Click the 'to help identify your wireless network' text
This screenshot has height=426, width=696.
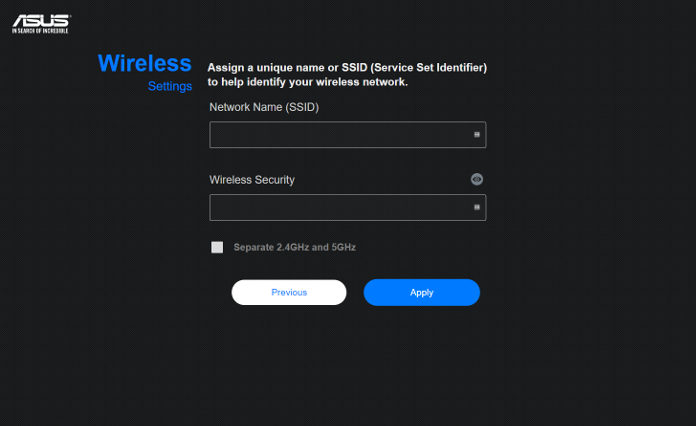[x=308, y=82]
